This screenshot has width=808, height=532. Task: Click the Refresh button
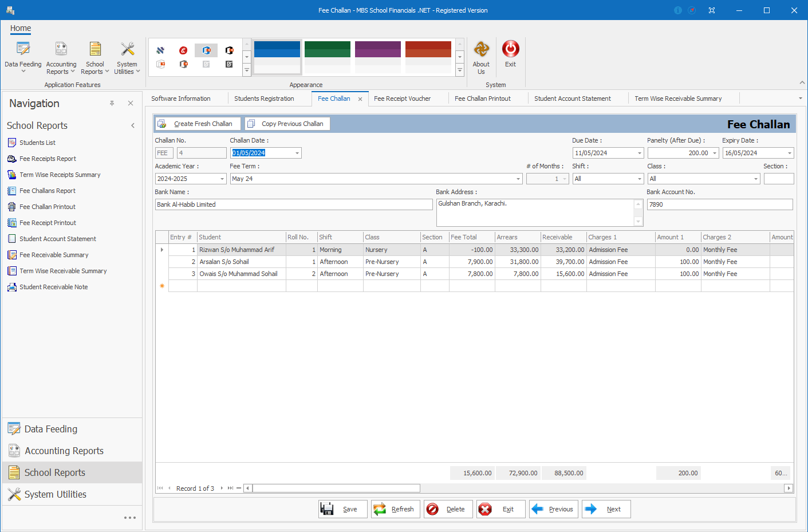(x=396, y=509)
